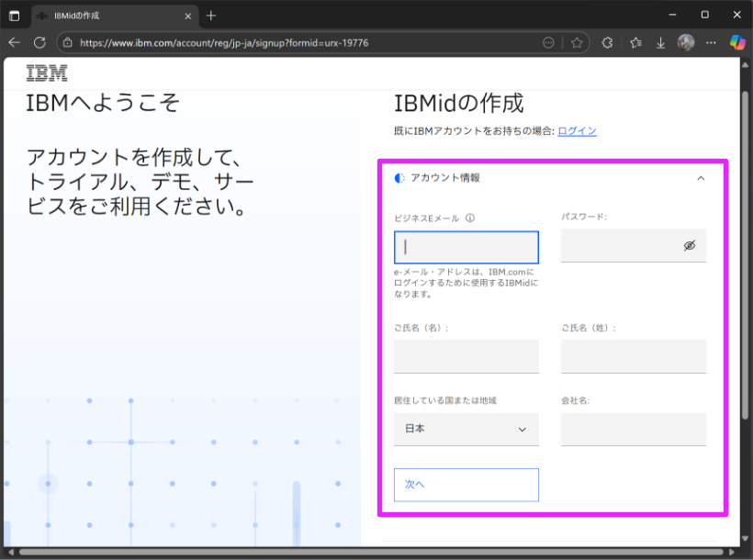The width and height of the screenshot is (753, 560).
Task: Click the browser address bar URL
Action: coord(224,43)
